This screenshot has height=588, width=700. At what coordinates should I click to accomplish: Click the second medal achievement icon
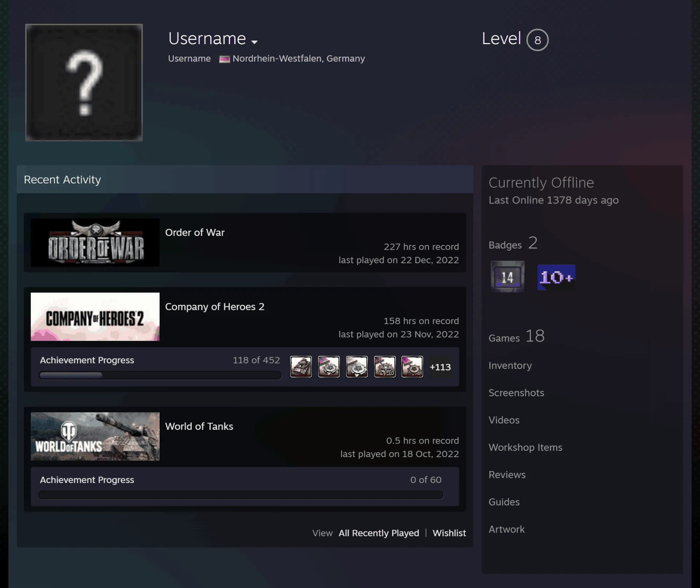click(x=329, y=367)
